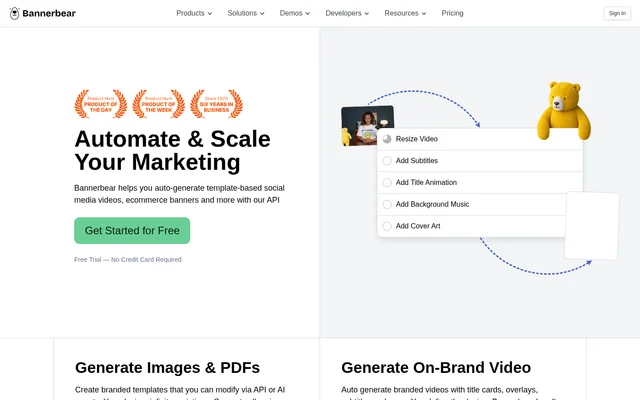Click the Add Background Music label
This screenshot has width=640, height=400.
pos(432,204)
